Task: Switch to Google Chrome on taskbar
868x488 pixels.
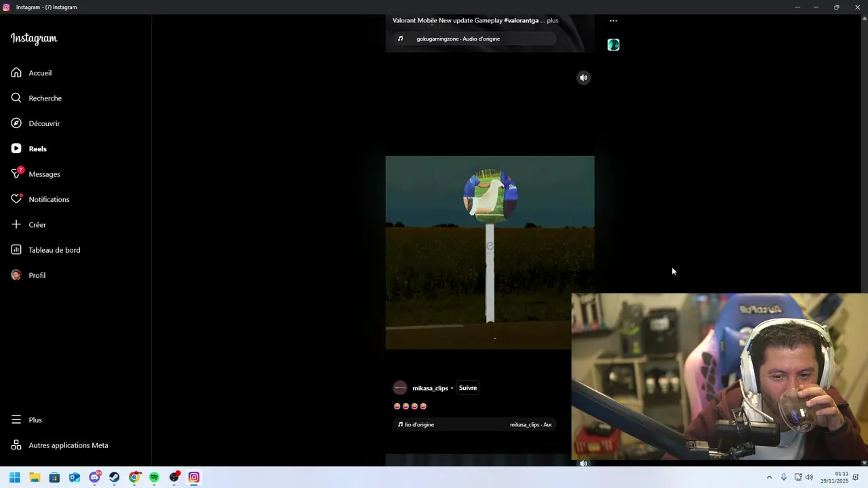Action: [134, 477]
